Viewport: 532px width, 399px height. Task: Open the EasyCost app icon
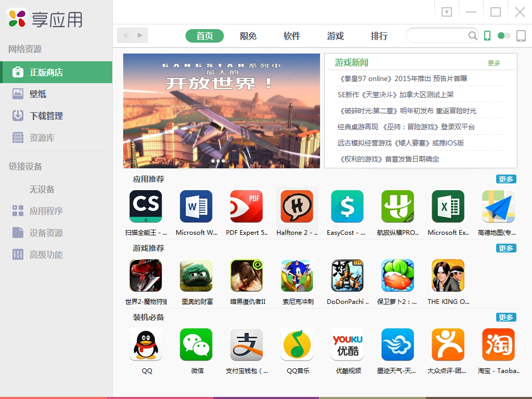[x=347, y=206]
